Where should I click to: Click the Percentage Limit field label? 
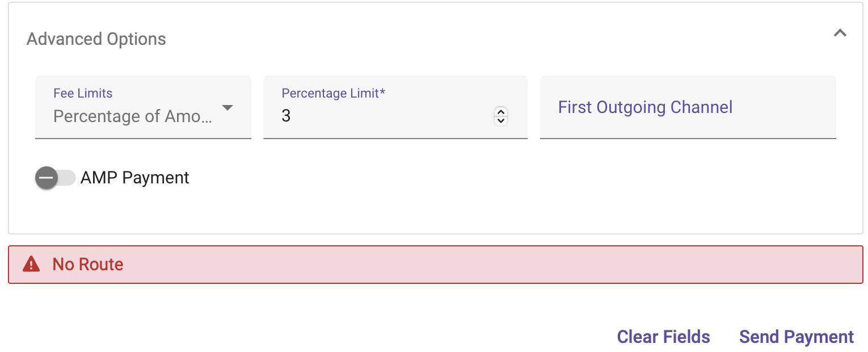point(333,93)
